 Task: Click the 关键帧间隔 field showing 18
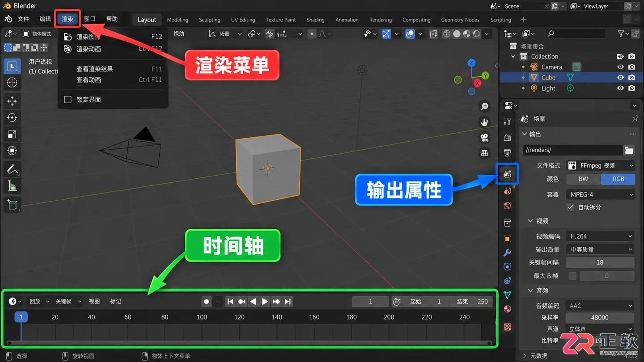[x=600, y=262]
